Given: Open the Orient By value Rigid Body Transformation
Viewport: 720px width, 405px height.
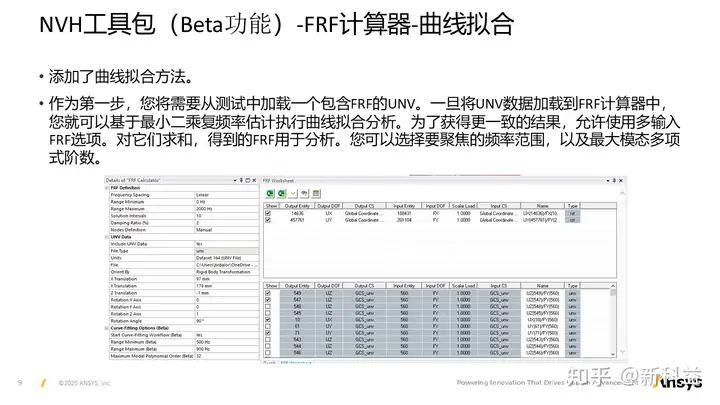Looking at the screenshot, I should (x=227, y=272).
